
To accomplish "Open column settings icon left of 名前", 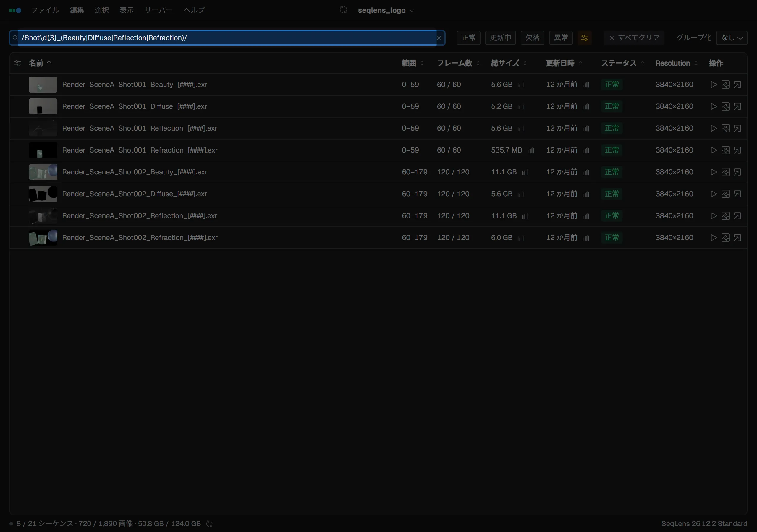I will click(x=18, y=63).
